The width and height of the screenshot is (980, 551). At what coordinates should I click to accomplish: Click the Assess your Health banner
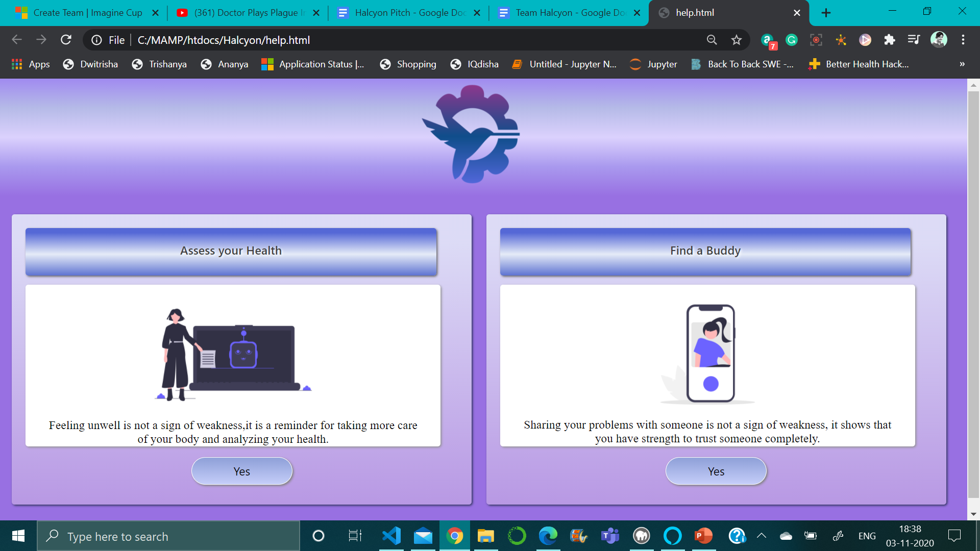pos(231,251)
